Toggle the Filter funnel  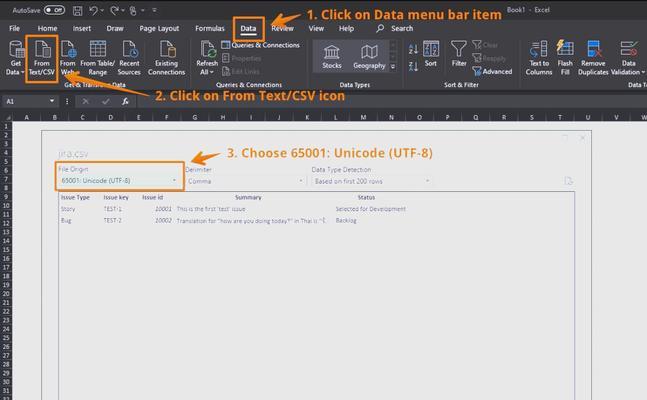[459, 54]
